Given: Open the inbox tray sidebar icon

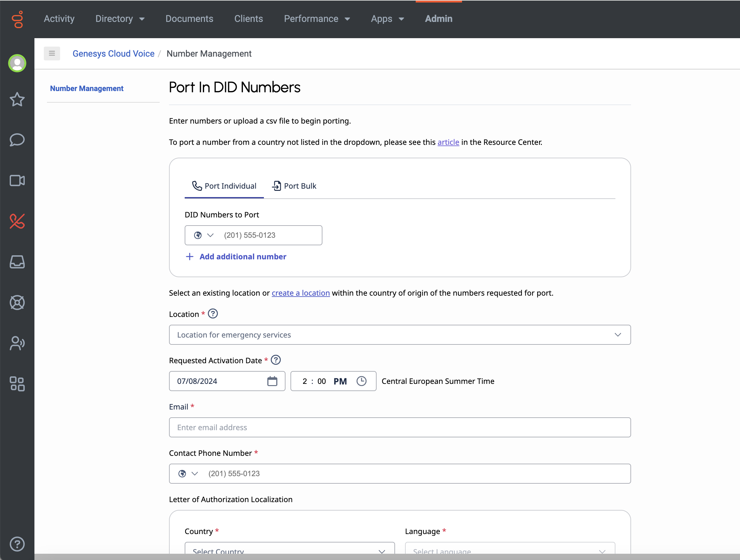Looking at the screenshot, I should [17, 262].
